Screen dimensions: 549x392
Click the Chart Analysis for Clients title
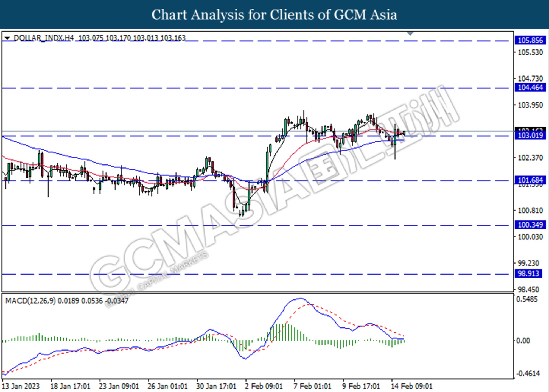pyautogui.click(x=274, y=15)
